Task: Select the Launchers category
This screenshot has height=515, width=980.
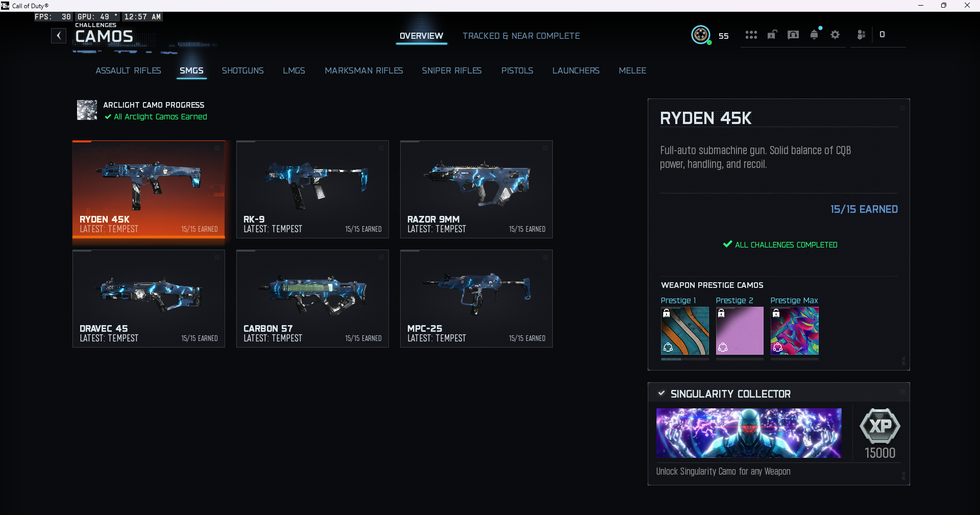Action: (x=576, y=70)
